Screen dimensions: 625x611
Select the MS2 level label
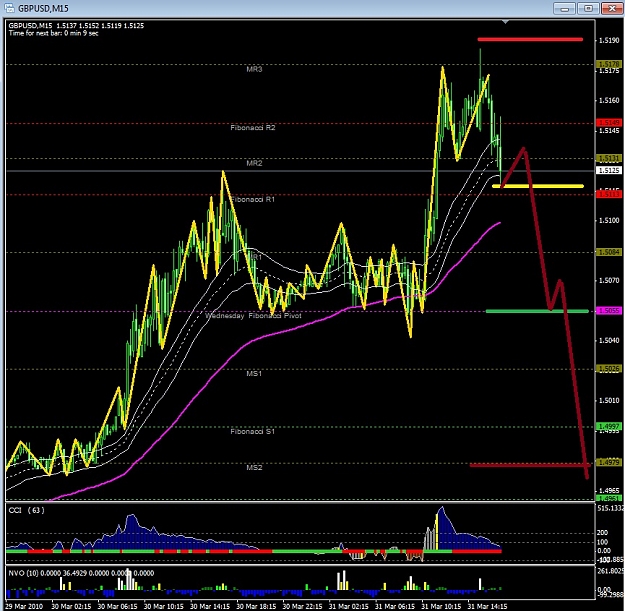click(x=254, y=467)
